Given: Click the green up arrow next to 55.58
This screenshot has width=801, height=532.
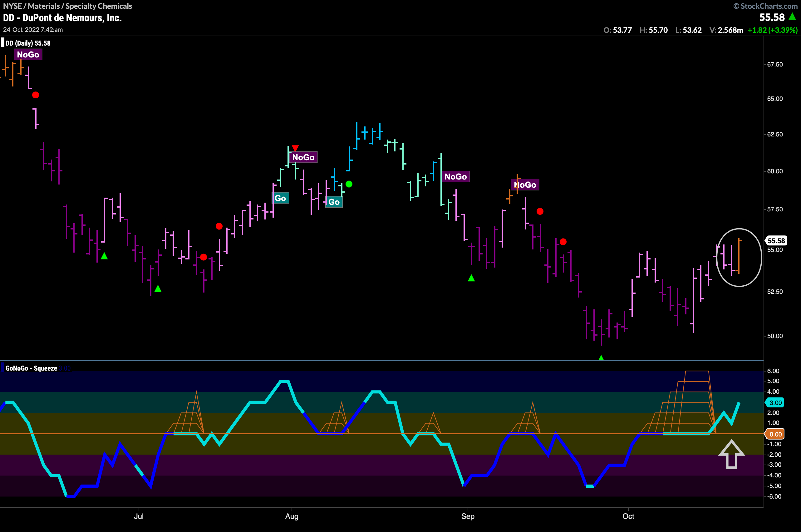Looking at the screenshot, I should click(793, 16).
